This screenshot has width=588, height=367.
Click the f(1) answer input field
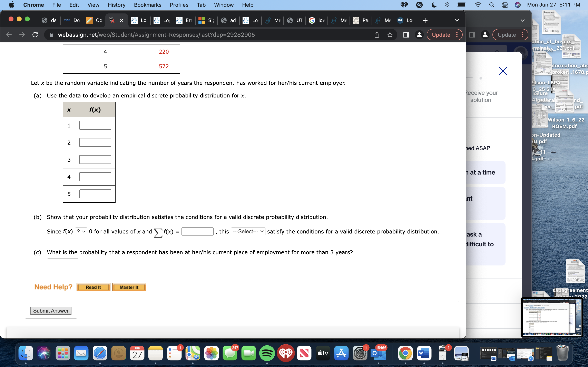click(x=95, y=125)
